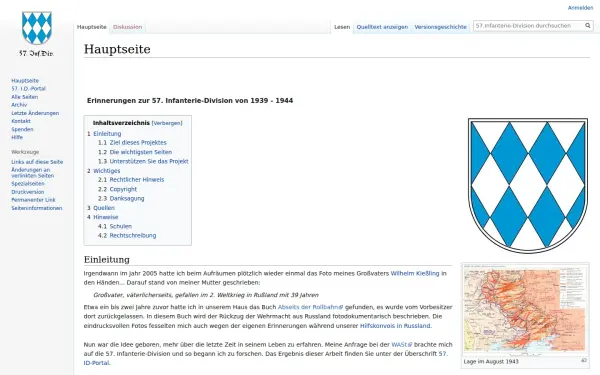Screen dimensions: 600x375
Task: Open Spezialseiten in the tools list
Action: 28,184
